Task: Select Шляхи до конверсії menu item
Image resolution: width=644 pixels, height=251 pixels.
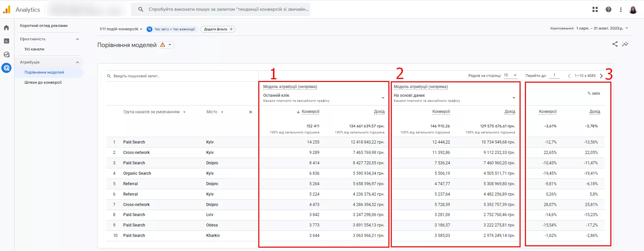Action: (43, 82)
